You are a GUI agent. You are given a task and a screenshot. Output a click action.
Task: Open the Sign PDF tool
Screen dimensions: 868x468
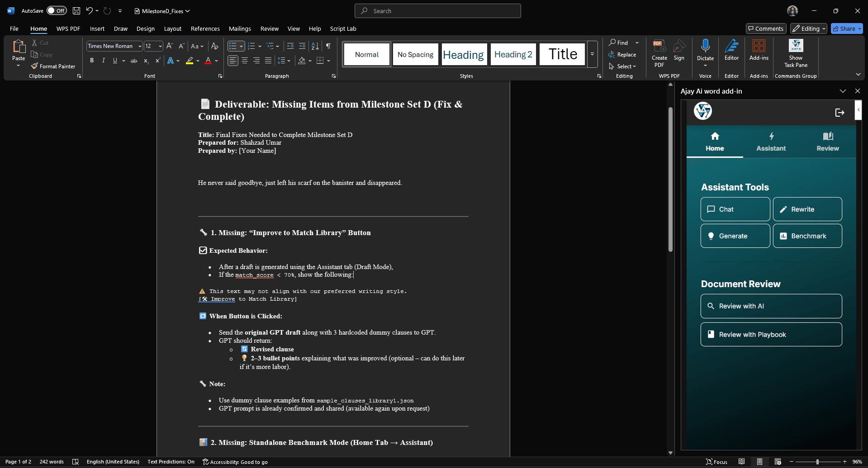pyautogui.click(x=679, y=50)
